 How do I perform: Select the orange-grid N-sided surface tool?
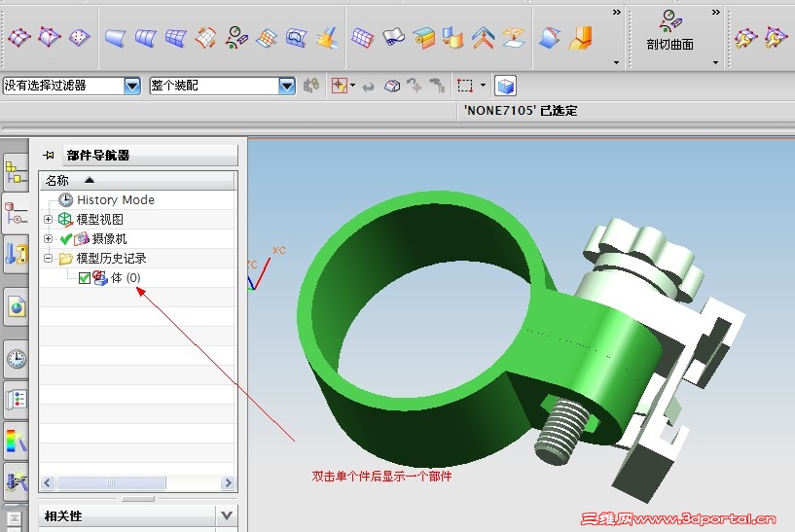[267, 38]
